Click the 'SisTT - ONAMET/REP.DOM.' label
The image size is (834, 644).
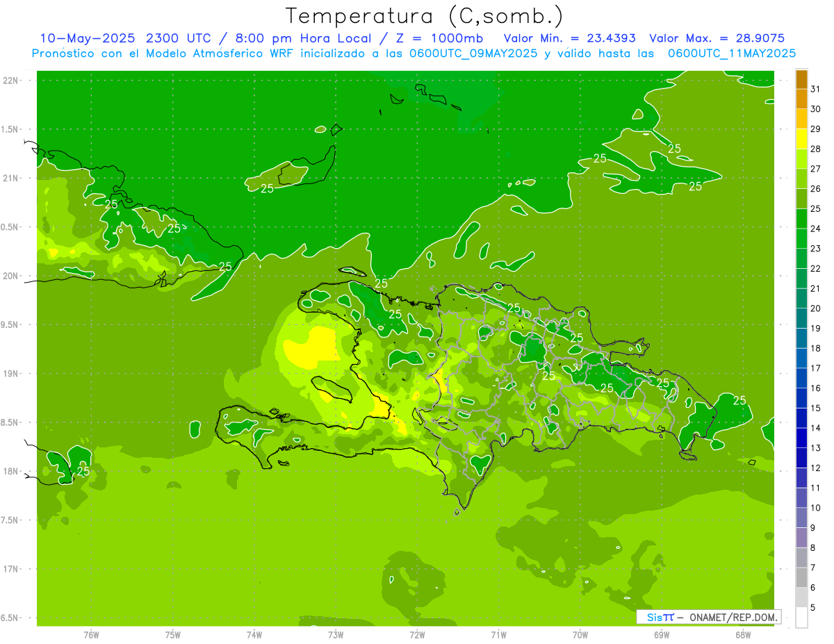(x=708, y=617)
